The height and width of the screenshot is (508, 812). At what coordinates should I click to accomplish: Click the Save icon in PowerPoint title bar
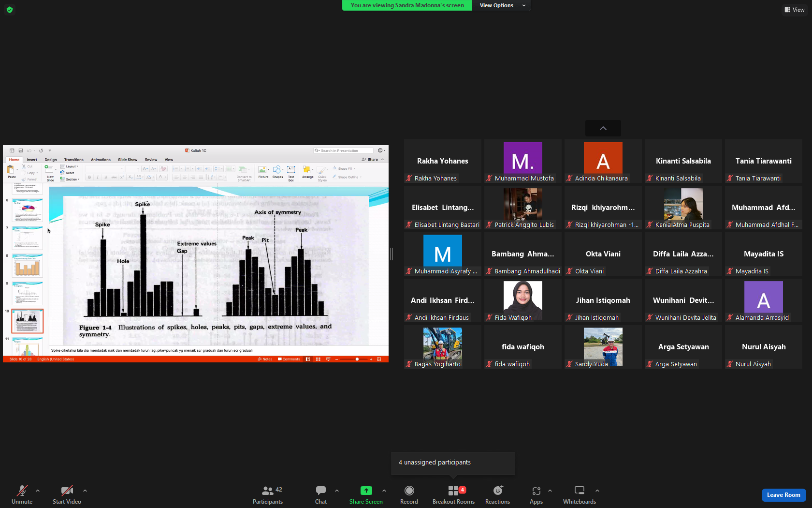click(x=20, y=150)
